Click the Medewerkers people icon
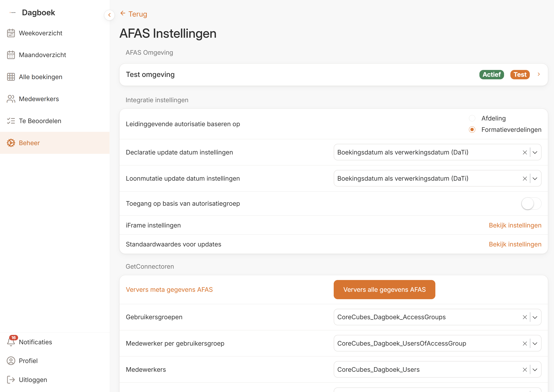 click(x=11, y=99)
